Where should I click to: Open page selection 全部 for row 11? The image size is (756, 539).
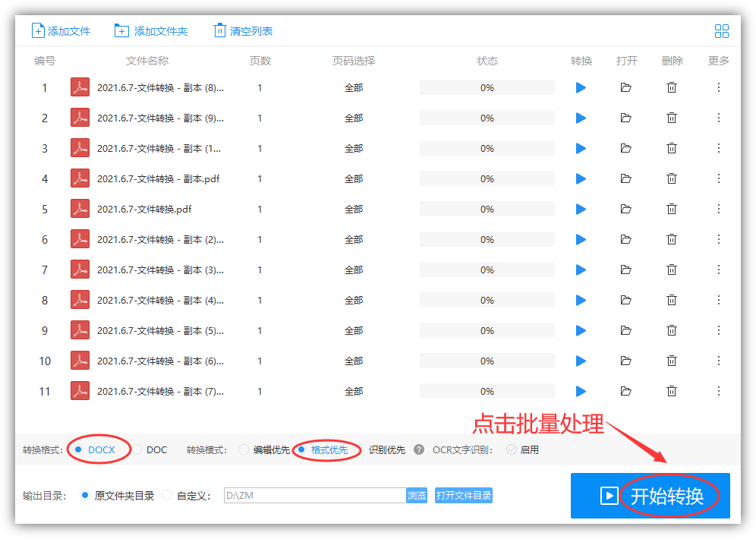click(x=354, y=392)
